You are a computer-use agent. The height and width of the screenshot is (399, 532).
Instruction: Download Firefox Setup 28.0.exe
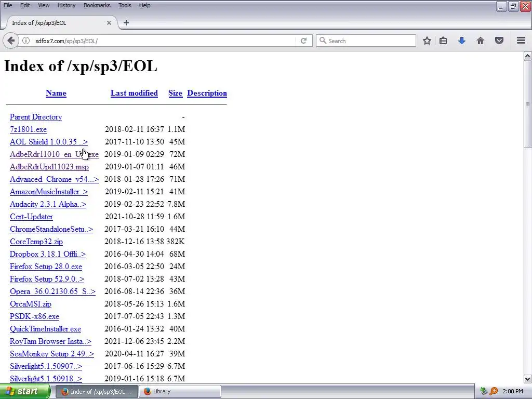[46, 267]
